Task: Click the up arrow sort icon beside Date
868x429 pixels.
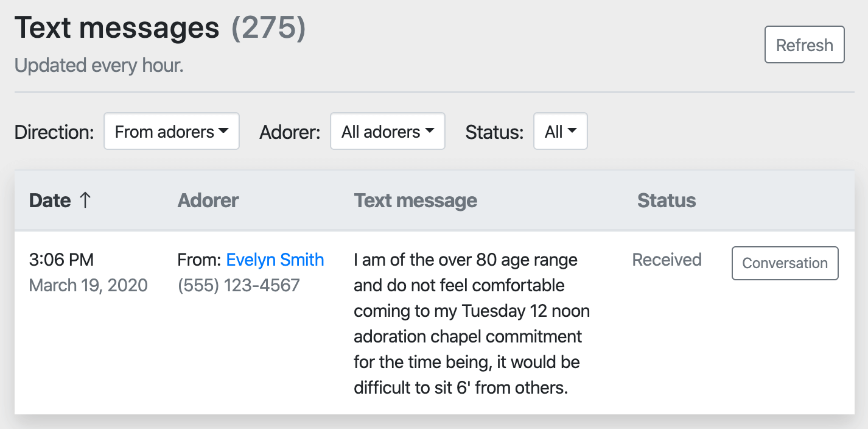Action: tap(85, 200)
